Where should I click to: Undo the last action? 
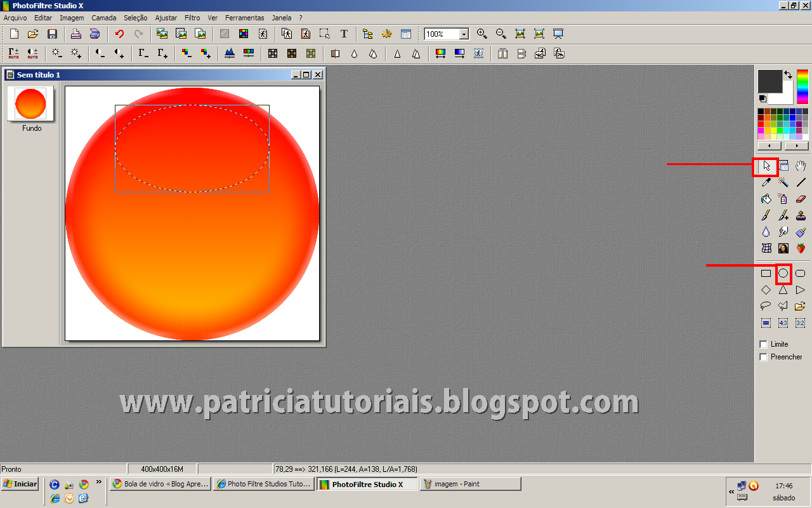coord(119,34)
